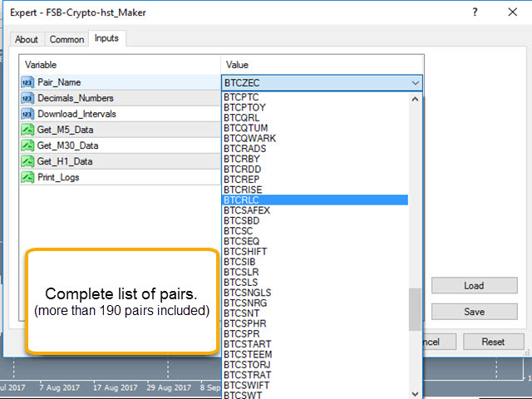Choose BTCSNRG from the pair list
The image size is (532, 399).
pyautogui.click(x=315, y=303)
